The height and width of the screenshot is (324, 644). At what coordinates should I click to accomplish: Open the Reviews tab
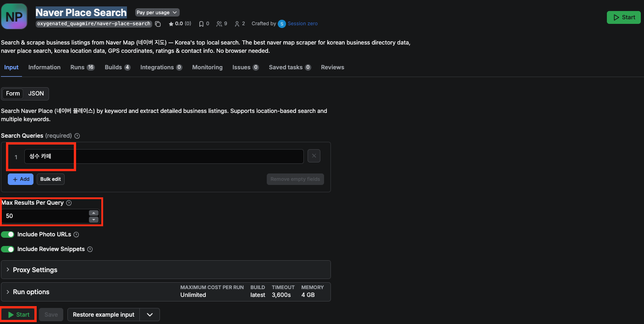click(332, 67)
